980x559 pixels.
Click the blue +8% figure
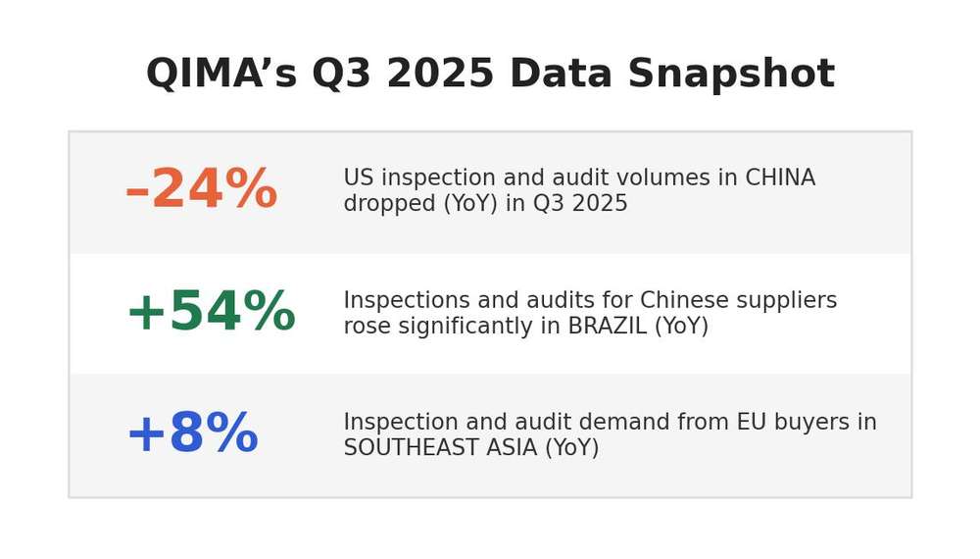pyautogui.click(x=192, y=432)
